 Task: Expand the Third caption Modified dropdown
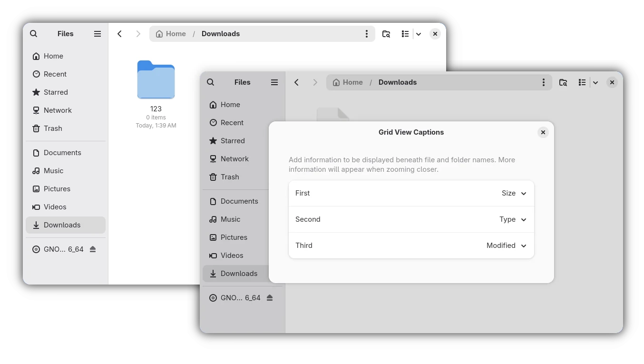506,246
